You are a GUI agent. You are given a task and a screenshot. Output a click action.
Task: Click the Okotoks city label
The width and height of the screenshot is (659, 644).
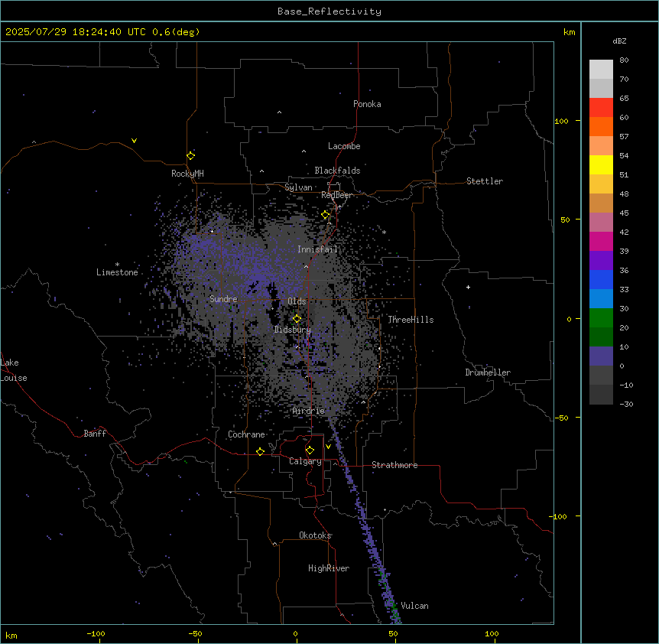pos(315,535)
